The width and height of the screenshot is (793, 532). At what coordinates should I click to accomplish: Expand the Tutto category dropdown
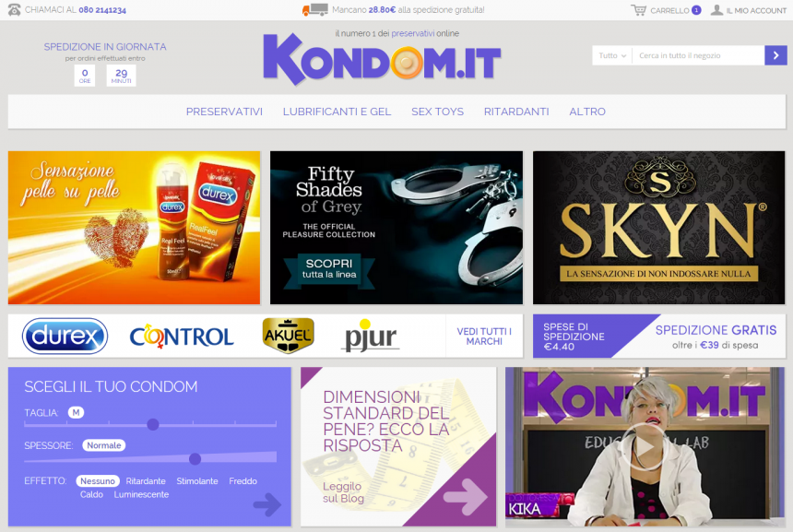point(612,55)
